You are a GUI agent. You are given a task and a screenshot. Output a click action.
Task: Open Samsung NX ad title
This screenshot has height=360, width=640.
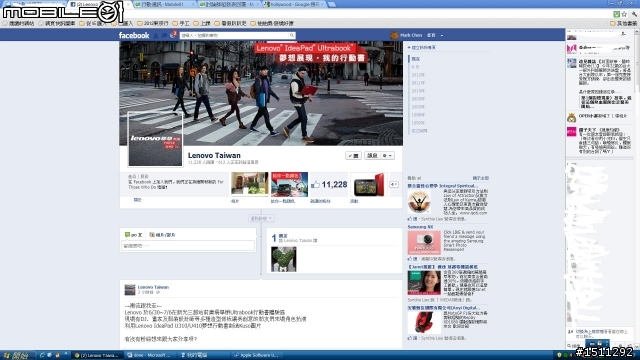tap(420, 227)
